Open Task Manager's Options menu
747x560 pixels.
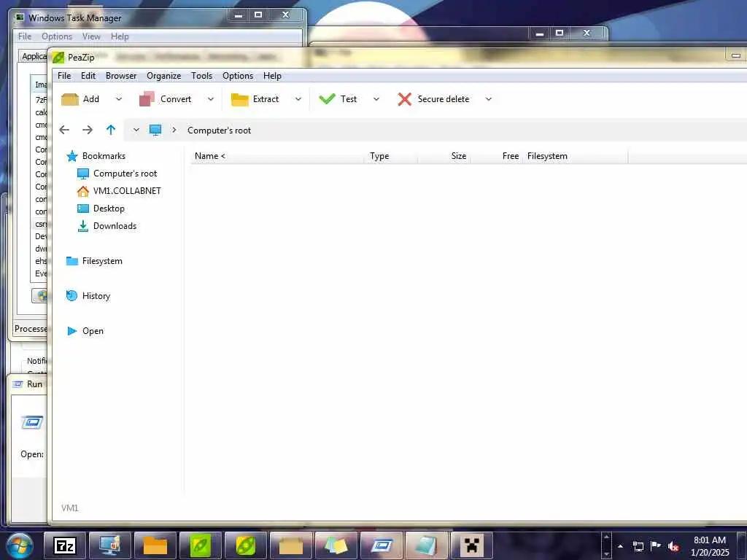[x=57, y=36]
